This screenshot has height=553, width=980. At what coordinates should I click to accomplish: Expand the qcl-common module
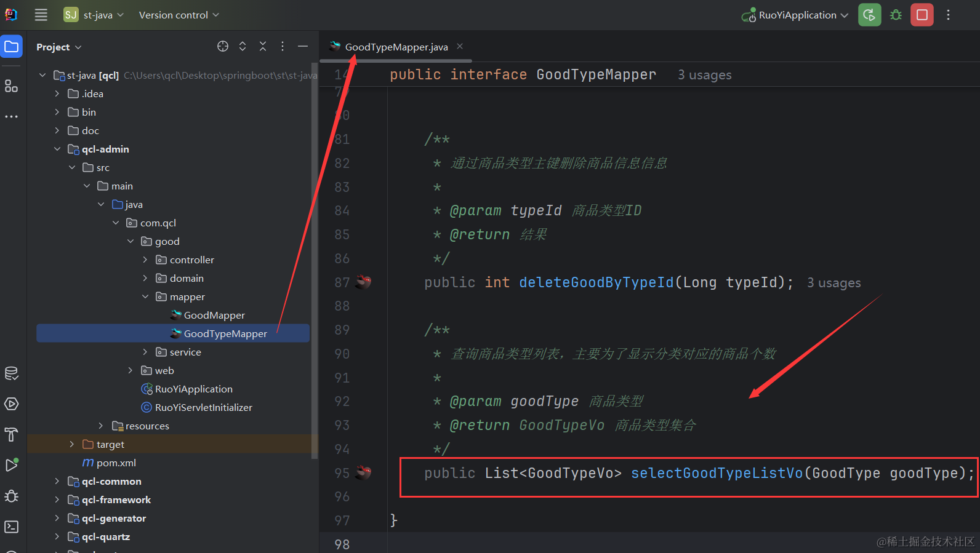[57, 481]
